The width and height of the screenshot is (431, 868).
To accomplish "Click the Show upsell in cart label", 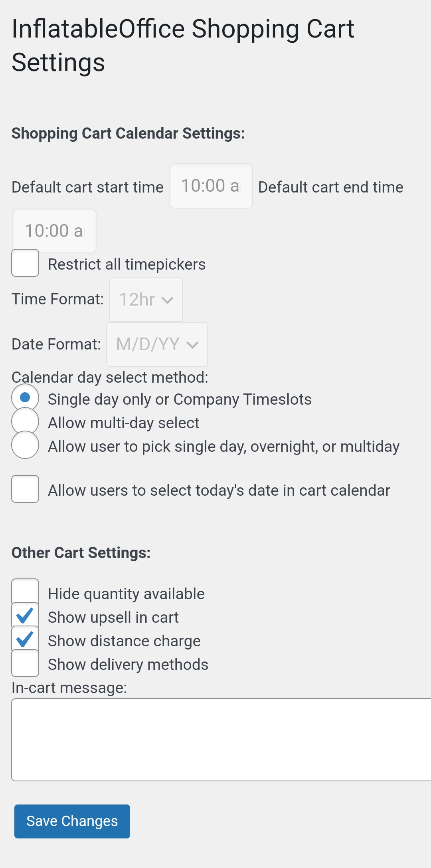I will 113,618.
